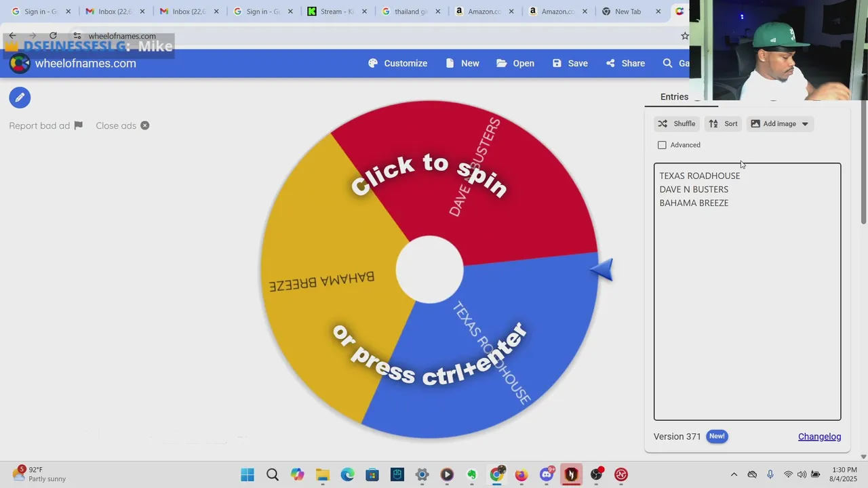The width and height of the screenshot is (868, 488).
Task: Switch to the Entries tab
Action: click(x=674, y=97)
